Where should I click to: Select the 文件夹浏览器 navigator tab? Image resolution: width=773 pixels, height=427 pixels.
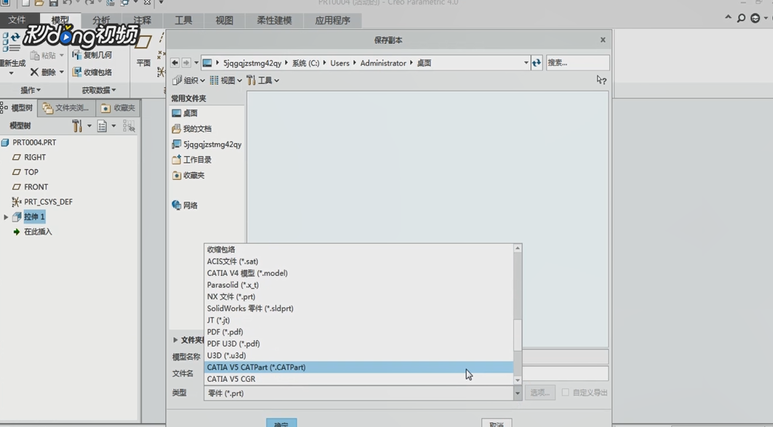pos(66,107)
